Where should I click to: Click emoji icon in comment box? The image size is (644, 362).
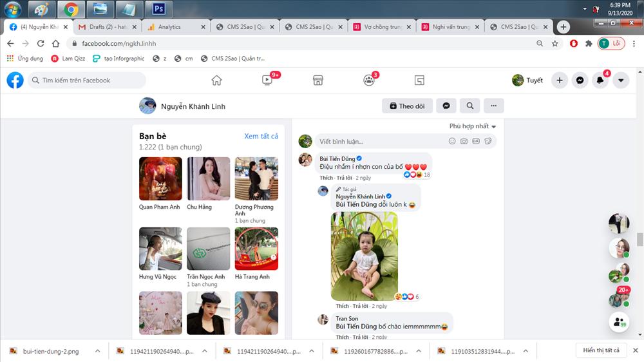[x=452, y=141]
